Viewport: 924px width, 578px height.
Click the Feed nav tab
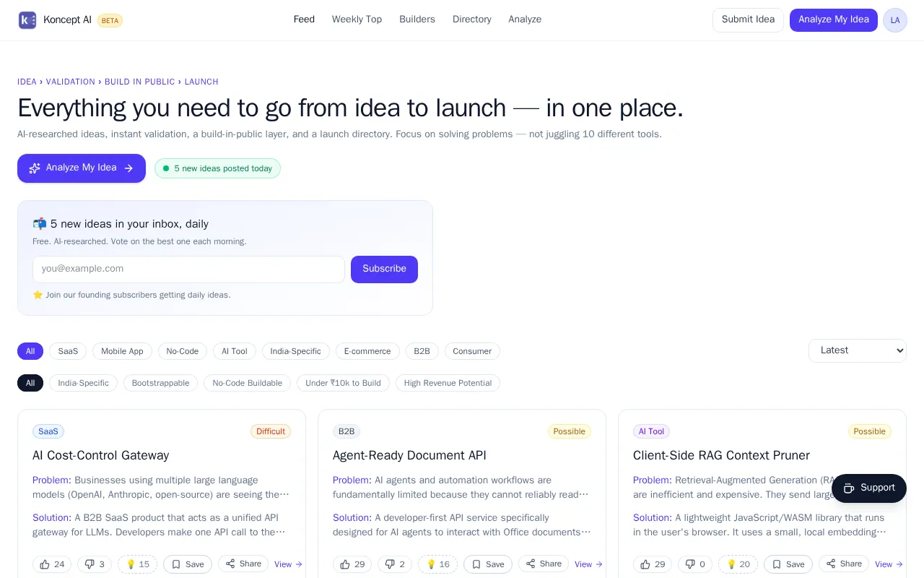304,20
